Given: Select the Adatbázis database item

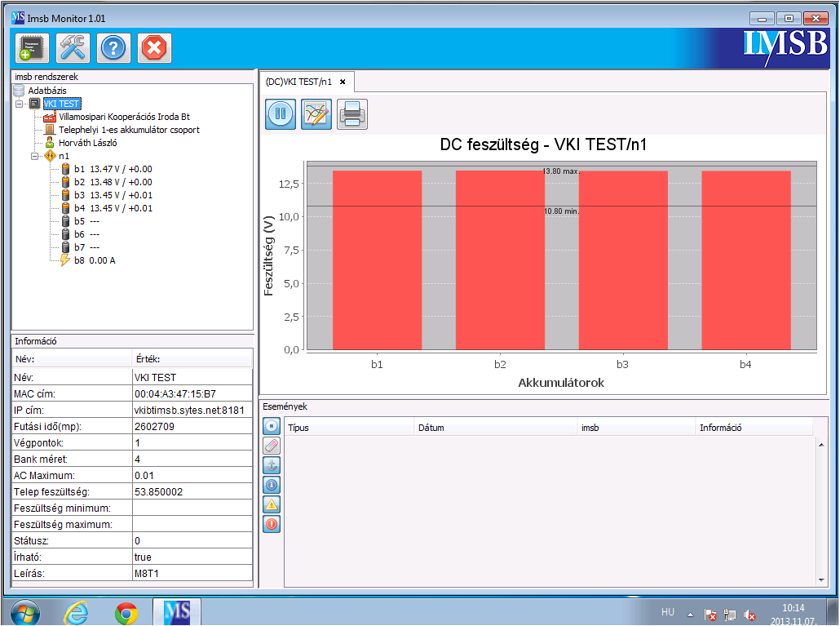Looking at the screenshot, I should (47, 91).
